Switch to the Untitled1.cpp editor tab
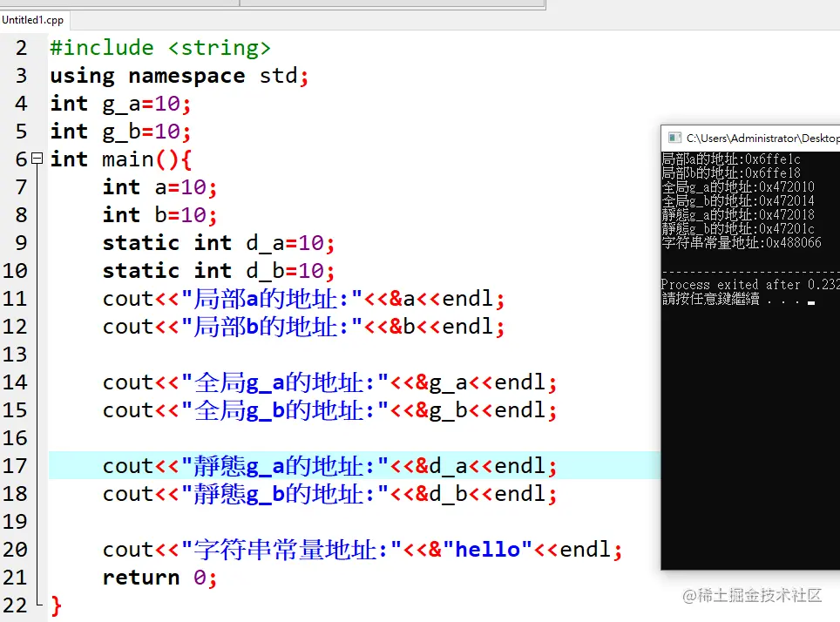 (33, 20)
